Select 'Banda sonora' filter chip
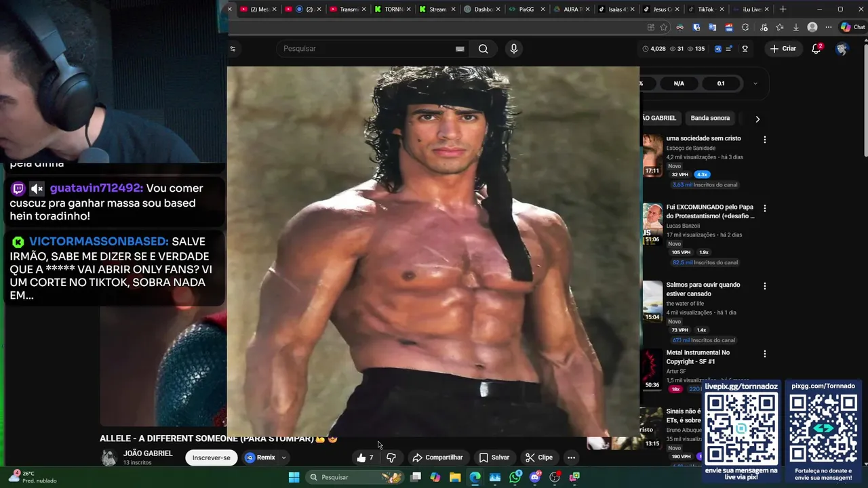This screenshot has height=488, width=868. pyautogui.click(x=710, y=118)
